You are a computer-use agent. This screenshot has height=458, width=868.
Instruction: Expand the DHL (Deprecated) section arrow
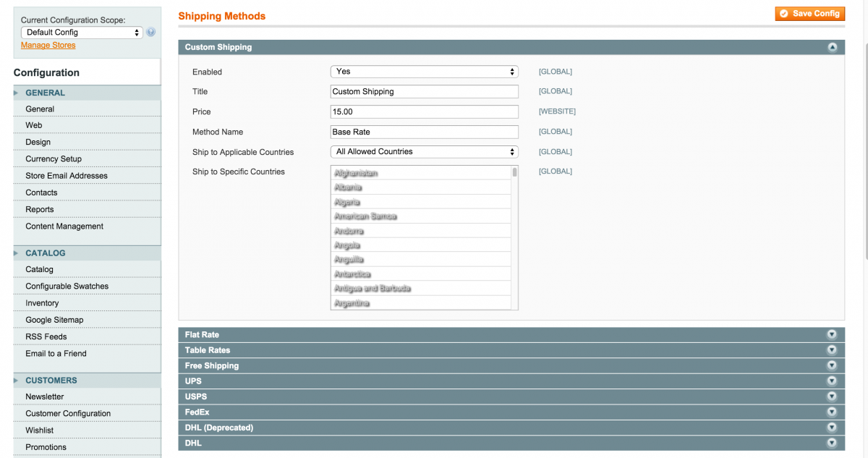point(832,427)
